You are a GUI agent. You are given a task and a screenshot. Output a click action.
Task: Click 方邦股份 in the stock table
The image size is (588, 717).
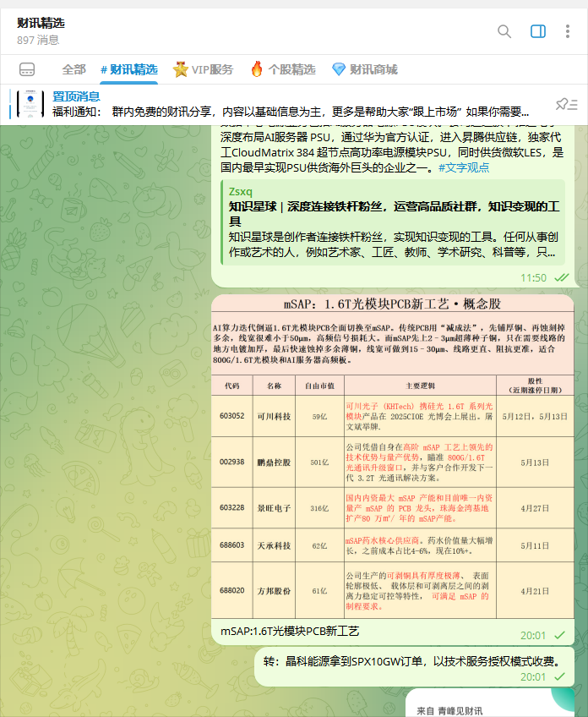pyautogui.click(x=274, y=591)
